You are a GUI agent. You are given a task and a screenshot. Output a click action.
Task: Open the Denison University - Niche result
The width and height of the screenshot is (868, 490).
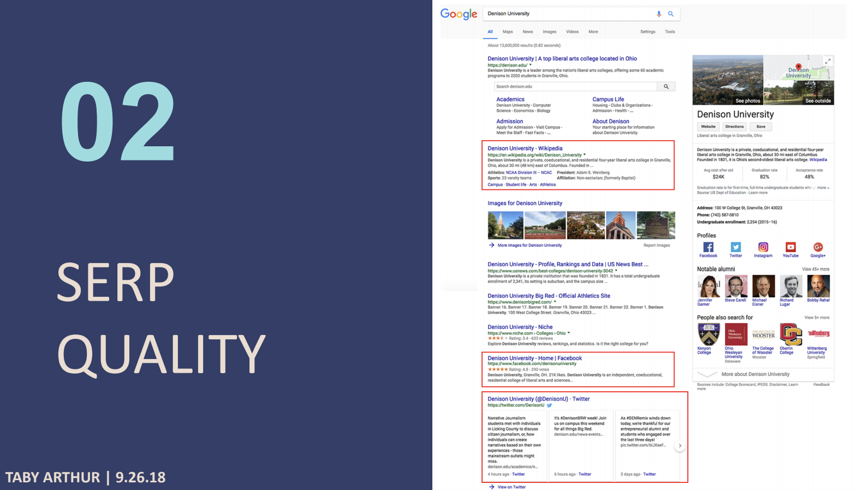coord(520,327)
